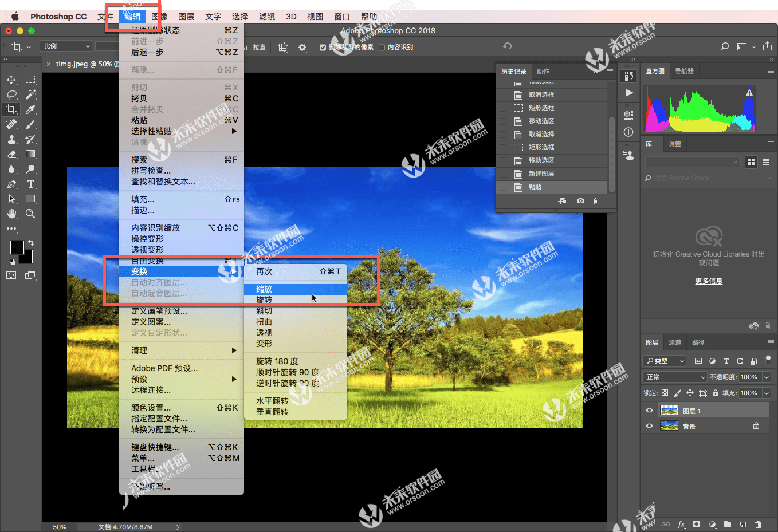Select the Pen tool
This screenshot has width=778, height=532.
click(x=11, y=184)
